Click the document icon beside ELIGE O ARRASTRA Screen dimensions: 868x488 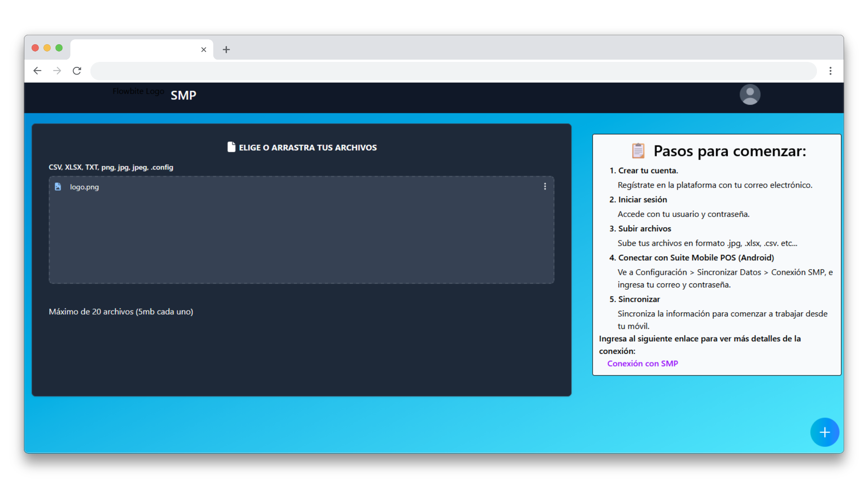pos(231,147)
